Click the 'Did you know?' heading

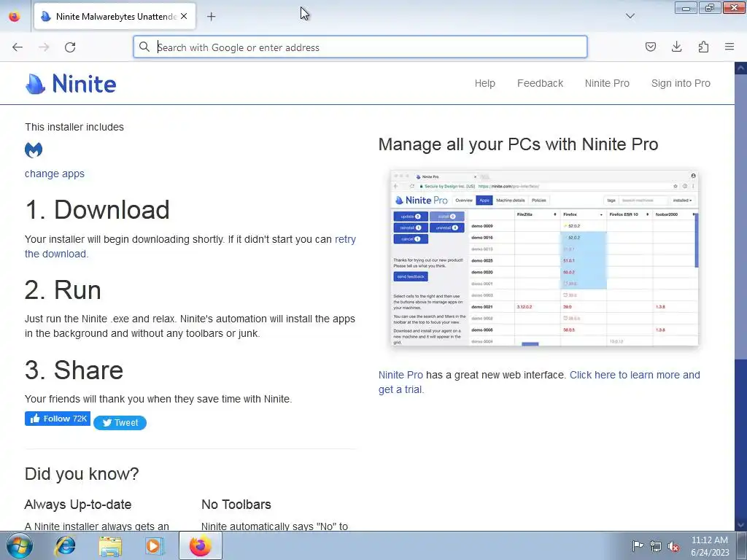point(82,474)
